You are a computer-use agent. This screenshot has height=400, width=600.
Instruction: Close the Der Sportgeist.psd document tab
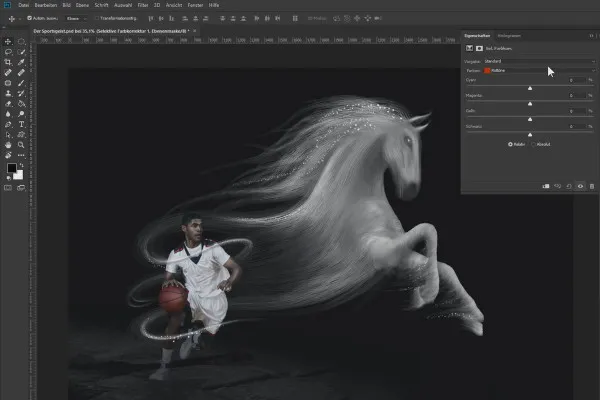click(x=194, y=31)
